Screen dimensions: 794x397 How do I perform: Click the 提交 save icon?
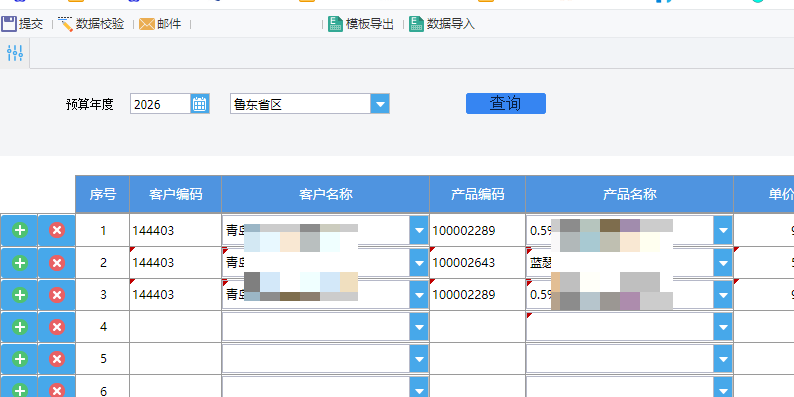9,24
